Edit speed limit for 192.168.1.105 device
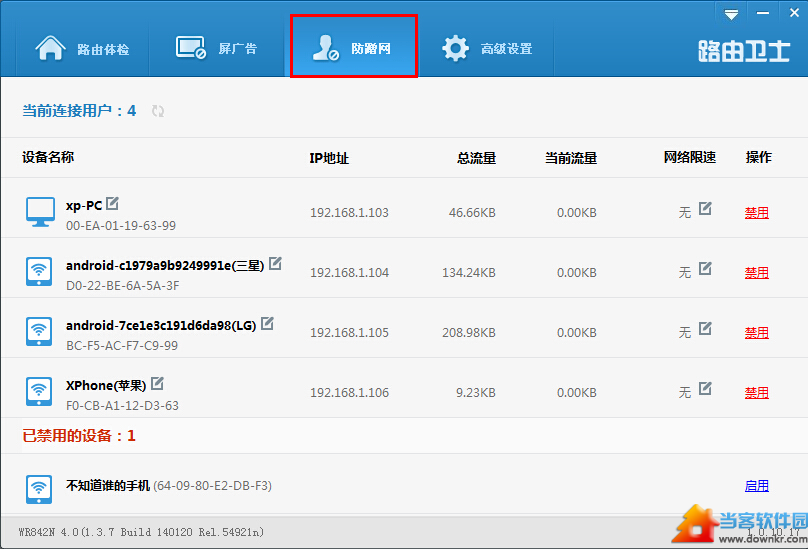This screenshot has width=808, height=549. tap(705, 329)
